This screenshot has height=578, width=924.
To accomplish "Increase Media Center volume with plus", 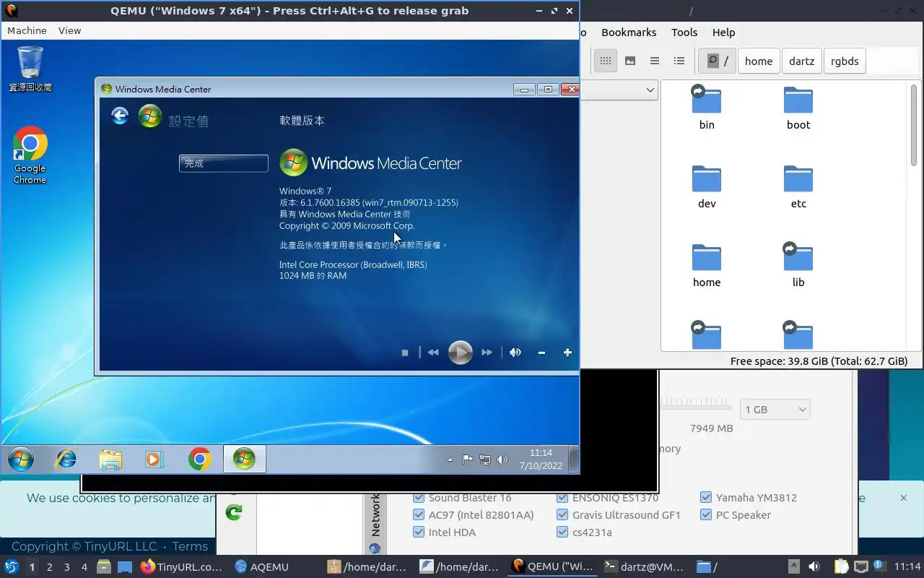I will [x=567, y=353].
